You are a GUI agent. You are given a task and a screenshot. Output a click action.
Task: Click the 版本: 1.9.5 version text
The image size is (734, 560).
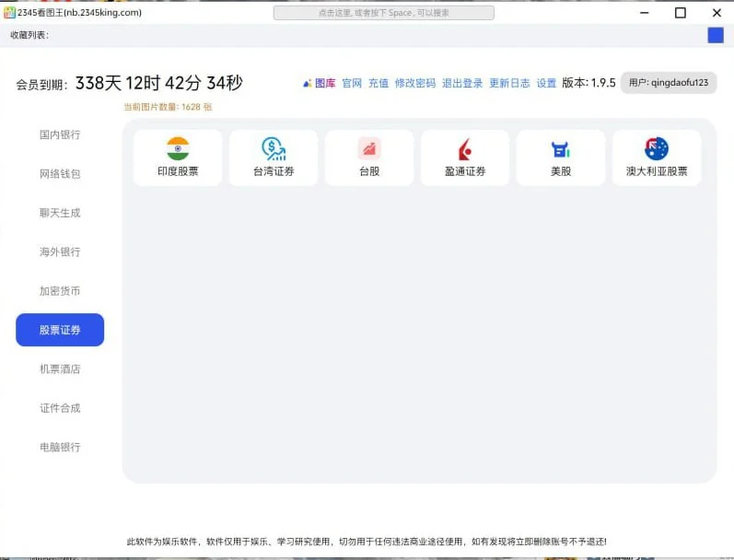click(588, 83)
